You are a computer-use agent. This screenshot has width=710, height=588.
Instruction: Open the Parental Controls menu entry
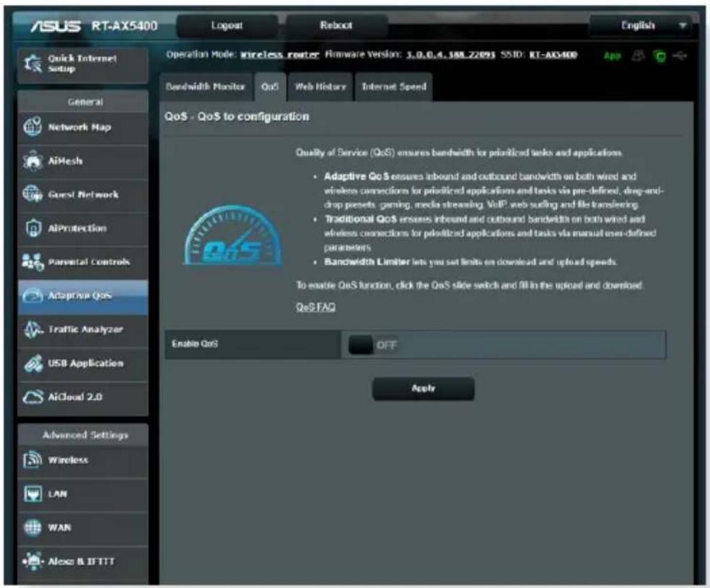[83, 262]
